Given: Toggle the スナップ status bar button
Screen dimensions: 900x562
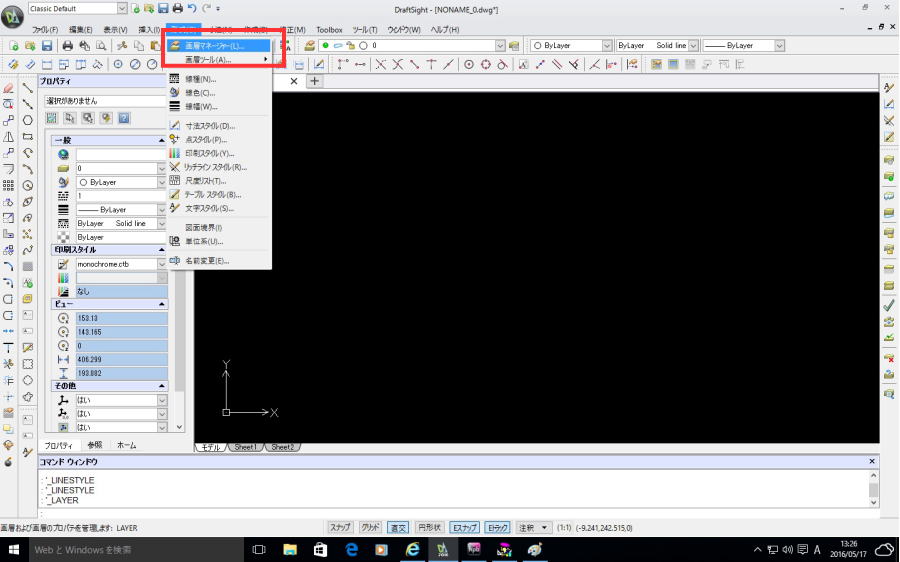Looking at the screenshot, I should [340, 527].
